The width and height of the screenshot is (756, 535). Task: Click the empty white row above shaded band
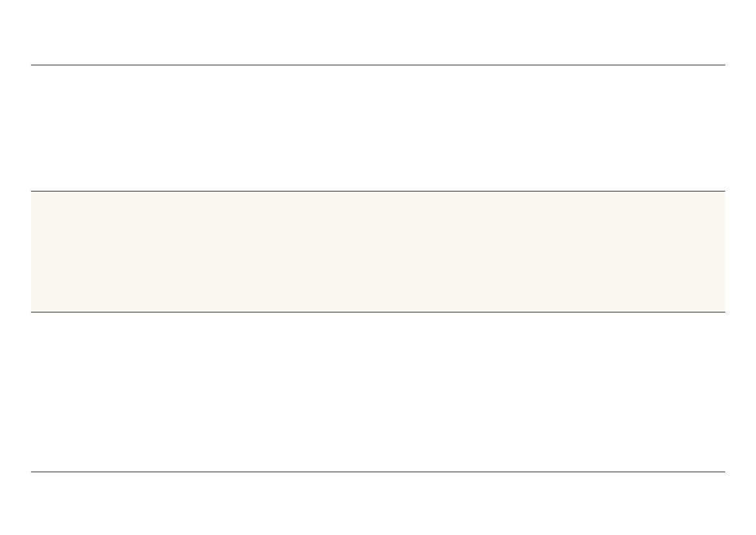coord(378,128)
